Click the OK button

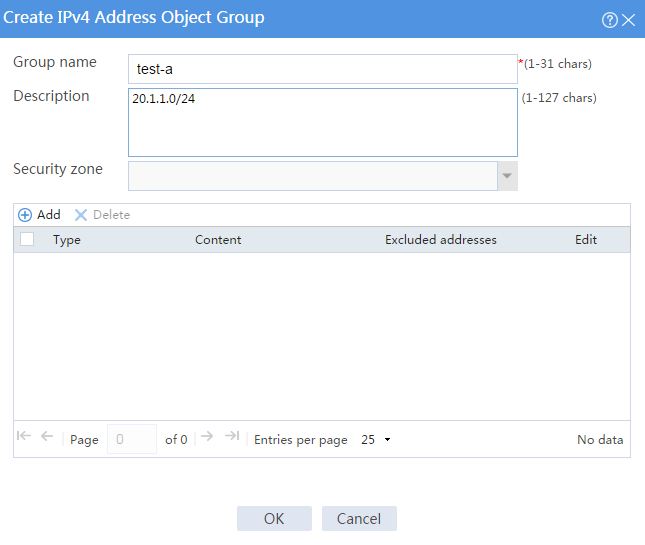[274, 518]
